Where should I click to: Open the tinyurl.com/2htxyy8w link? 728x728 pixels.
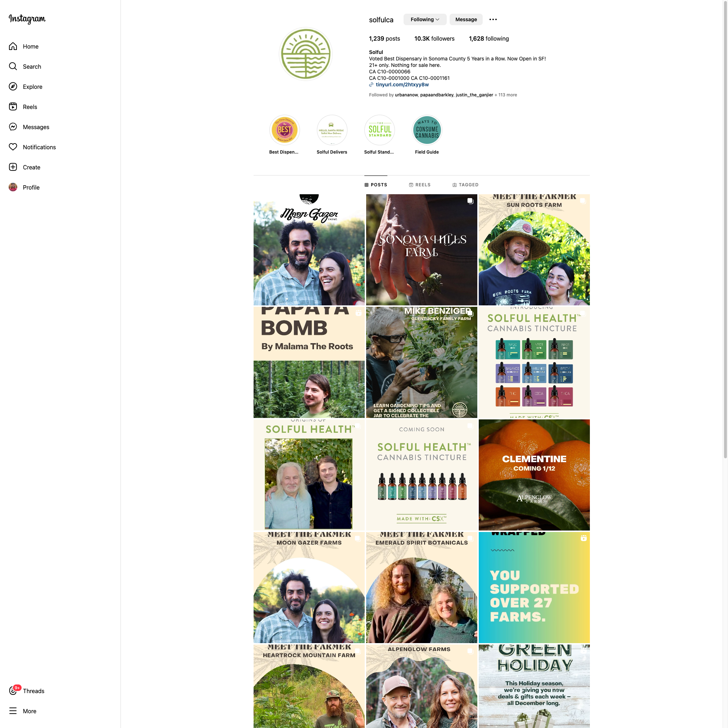(402, 85)
